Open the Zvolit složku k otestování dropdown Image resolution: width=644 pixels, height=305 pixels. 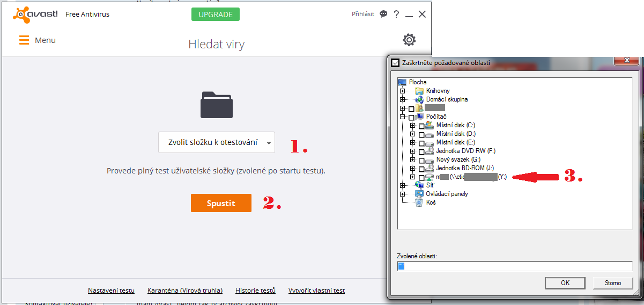[x=217, y=142]
